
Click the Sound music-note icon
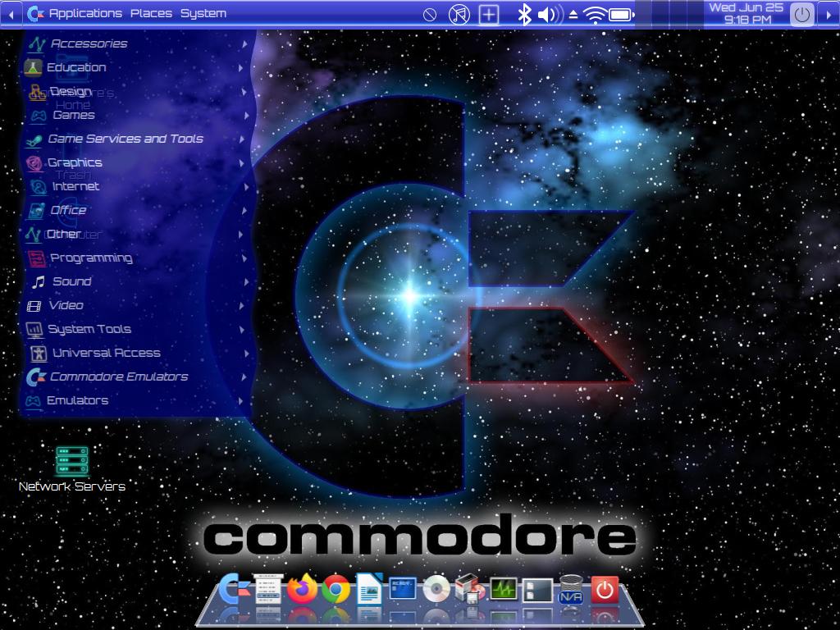click(x=38, y=282)
